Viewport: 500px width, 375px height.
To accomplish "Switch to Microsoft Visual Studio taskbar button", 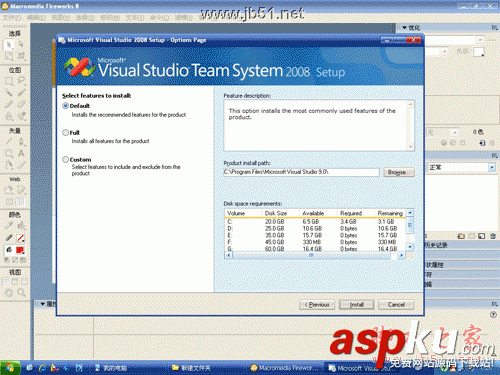I will coord(362,368).
